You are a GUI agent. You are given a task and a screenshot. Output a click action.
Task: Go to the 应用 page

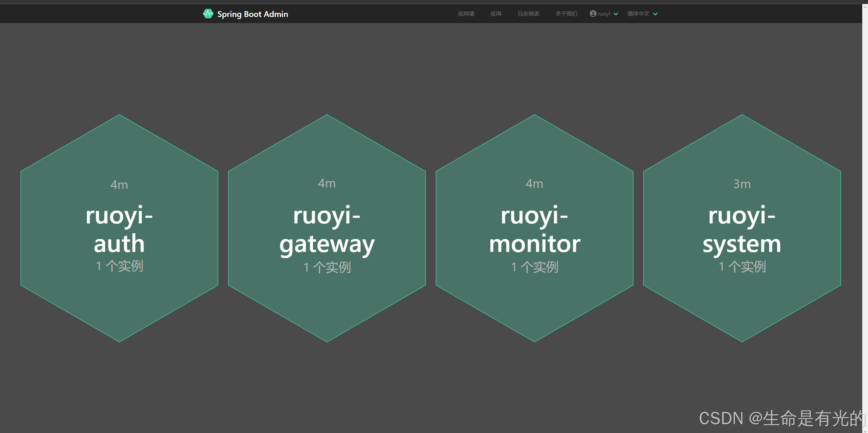(496, 14)
